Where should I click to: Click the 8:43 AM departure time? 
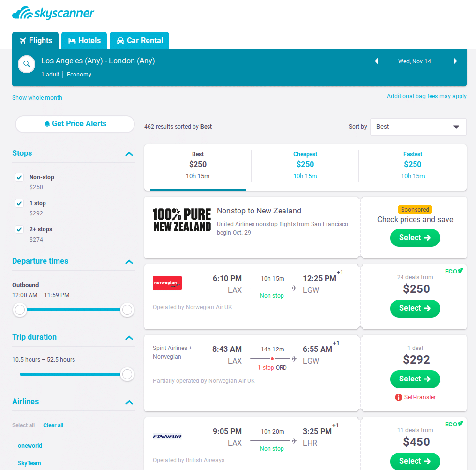tap(227, 349)
